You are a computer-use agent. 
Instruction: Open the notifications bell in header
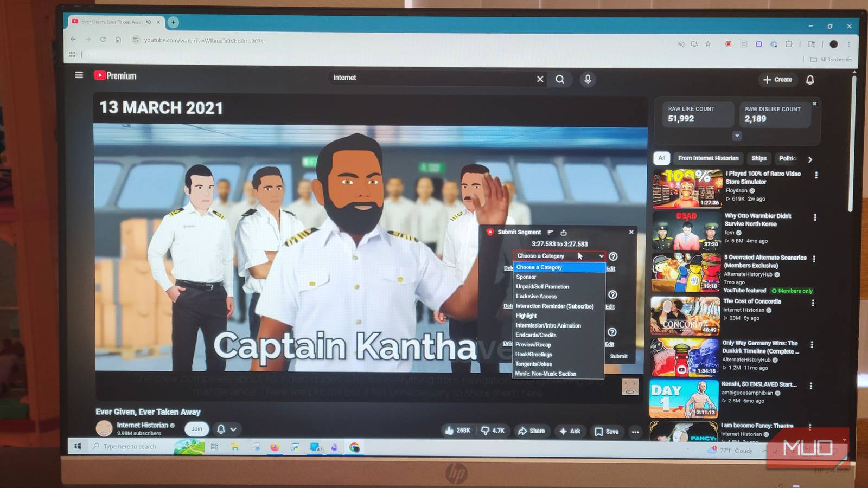click(x=810, y=80)
